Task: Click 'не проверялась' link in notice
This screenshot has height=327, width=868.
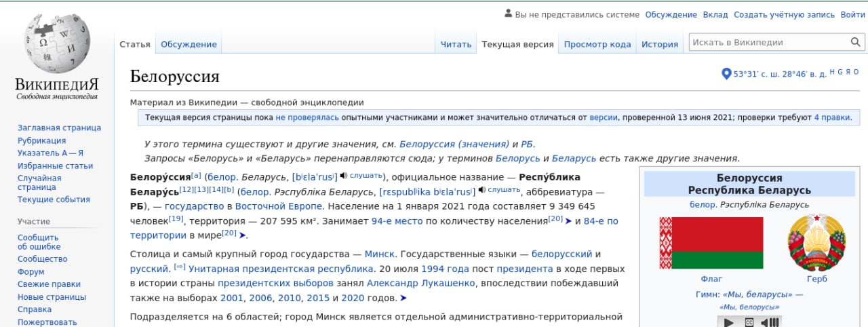Action: (307, 117)
